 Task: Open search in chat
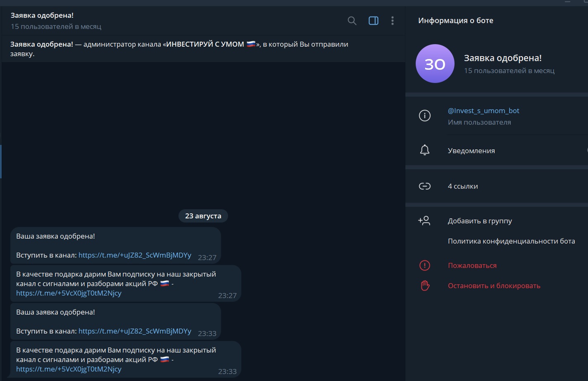coord(352,21)
